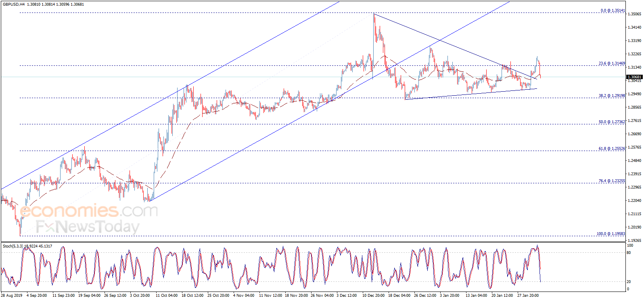Select the Stoch(5,3,3) indicator label

pyautogui.click(x=13, y=246)
